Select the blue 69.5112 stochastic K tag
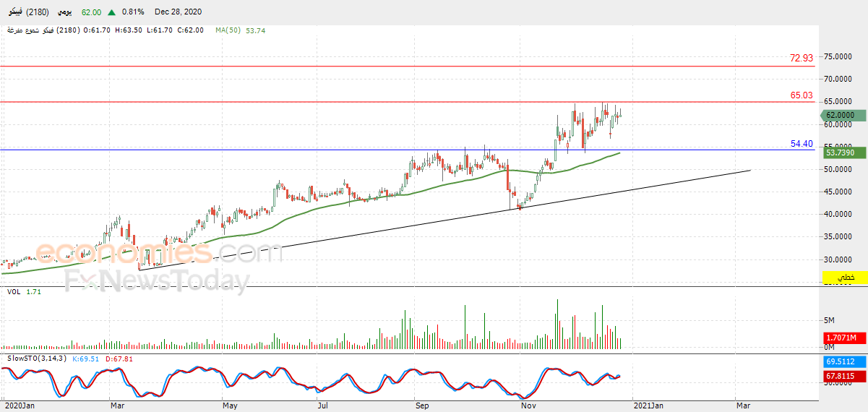 pos(841,361)
